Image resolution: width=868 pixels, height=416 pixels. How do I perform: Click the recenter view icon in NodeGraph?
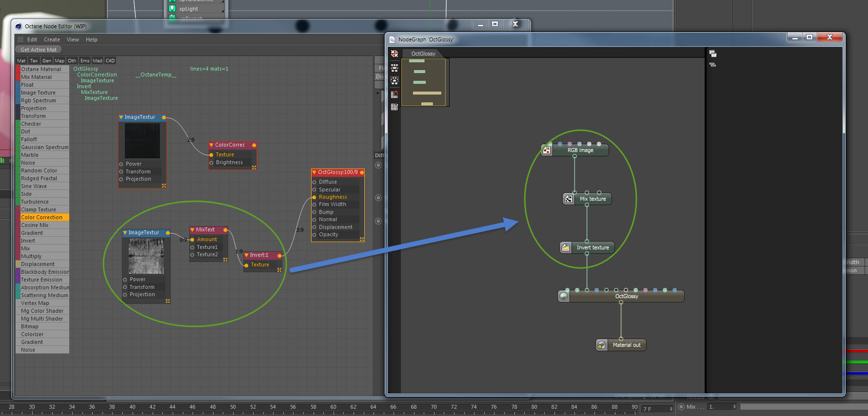pos(395,54)
